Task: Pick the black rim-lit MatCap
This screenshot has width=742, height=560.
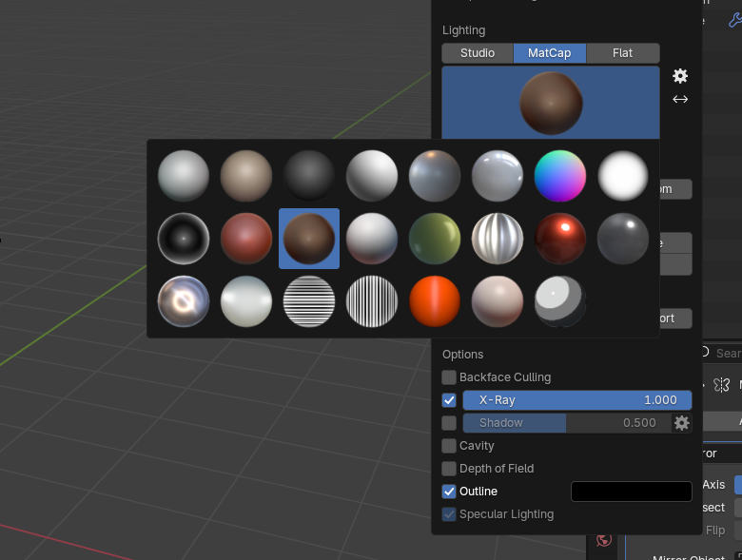Action: [x=184, y=239]
